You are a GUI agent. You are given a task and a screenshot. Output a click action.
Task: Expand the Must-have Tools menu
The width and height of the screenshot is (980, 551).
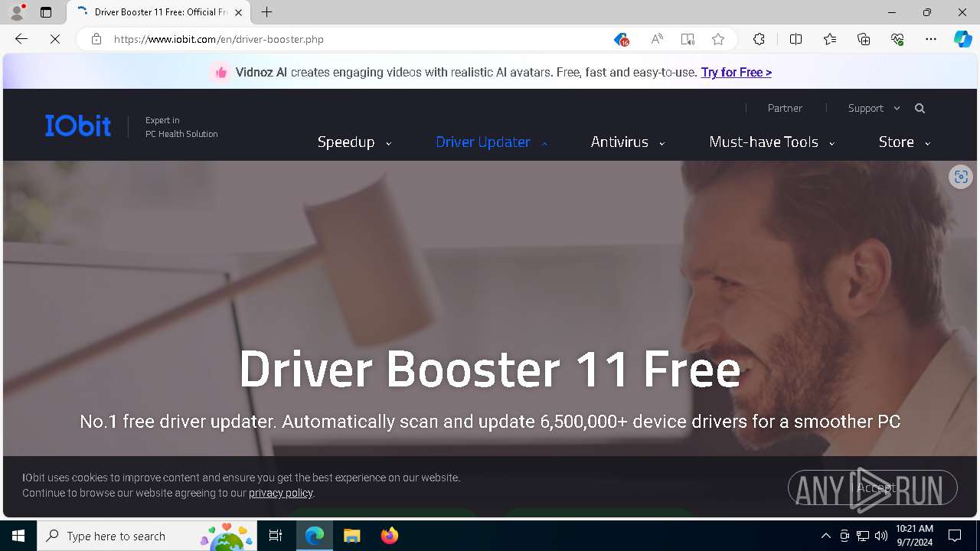point(772,142)
